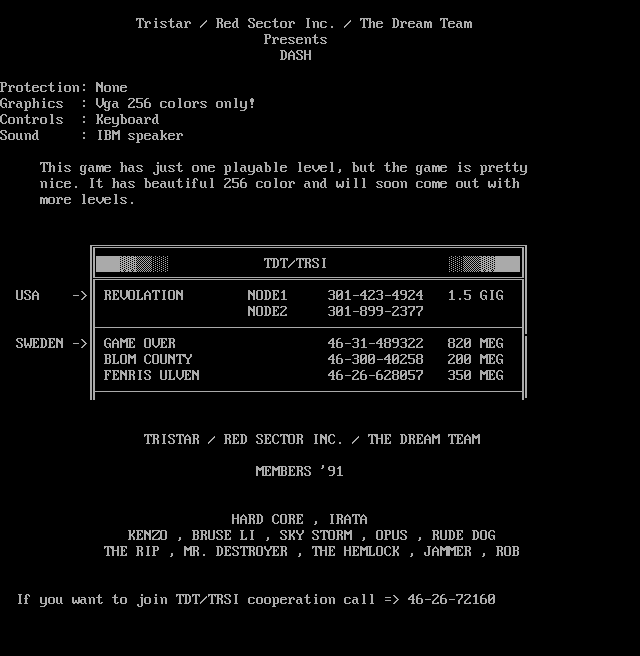Click the 1.5 GIG size label
The image size is (640, 656).
(476, 296)
